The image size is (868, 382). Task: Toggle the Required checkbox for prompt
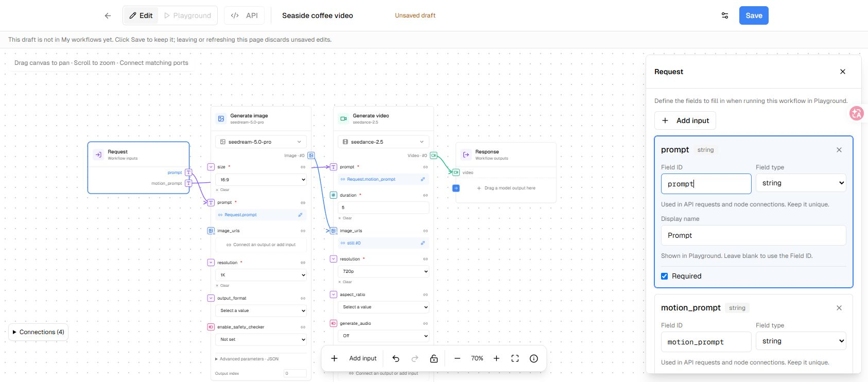pos(665,276)
